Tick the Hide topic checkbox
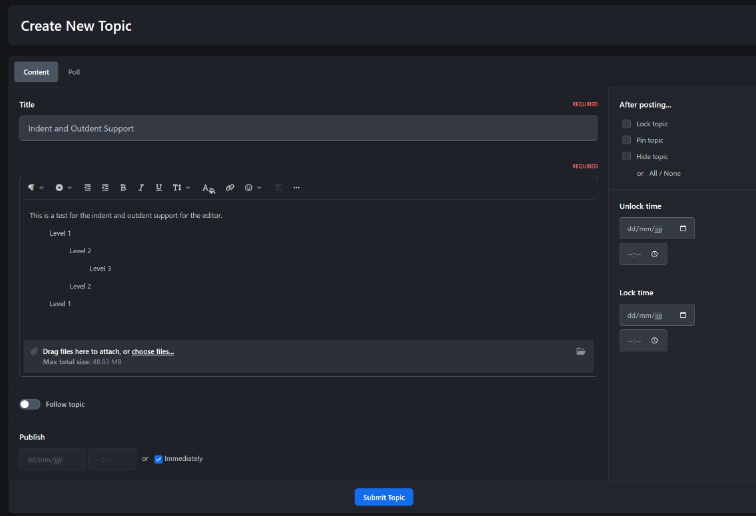The width and height of the screenshot is (756, 516). [626, 156]
